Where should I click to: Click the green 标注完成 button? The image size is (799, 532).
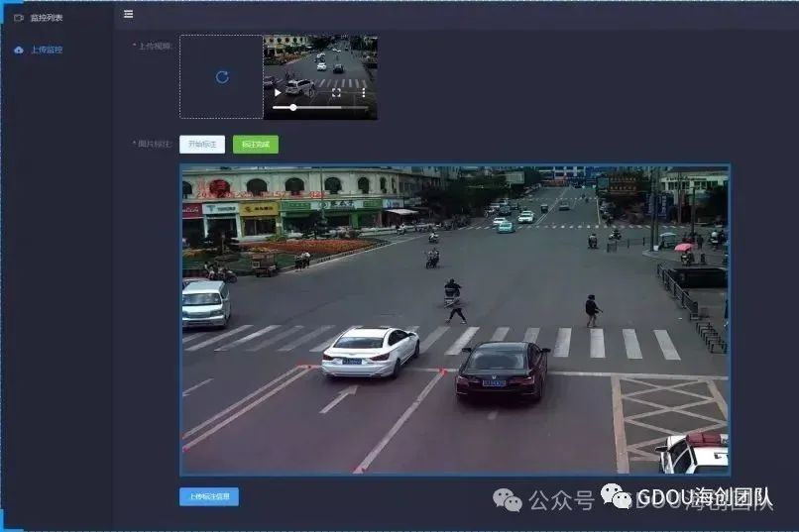click(x=256, y=145)
